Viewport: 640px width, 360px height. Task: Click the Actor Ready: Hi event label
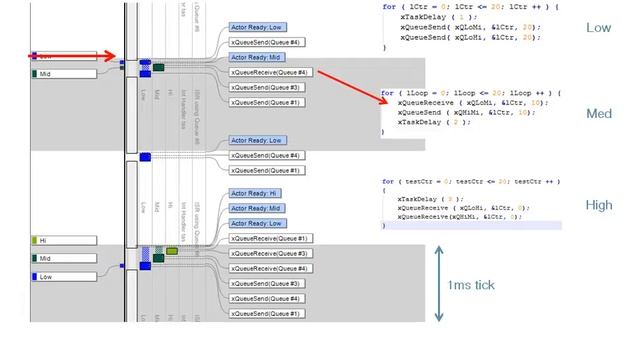(x=255, y=193)
